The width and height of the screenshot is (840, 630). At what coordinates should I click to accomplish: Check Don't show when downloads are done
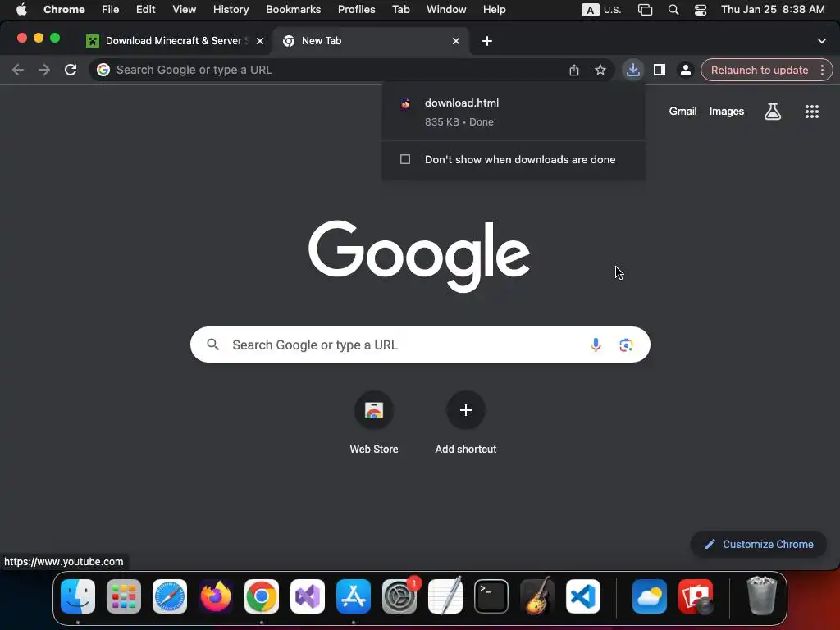pyautogui.click(x=405, y=159)
